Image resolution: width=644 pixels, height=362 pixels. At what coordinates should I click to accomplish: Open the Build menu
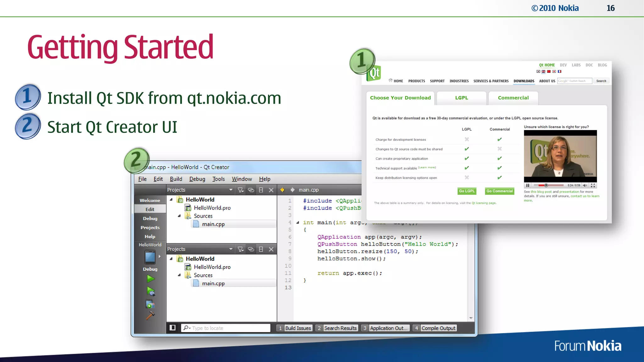(176, 179)
